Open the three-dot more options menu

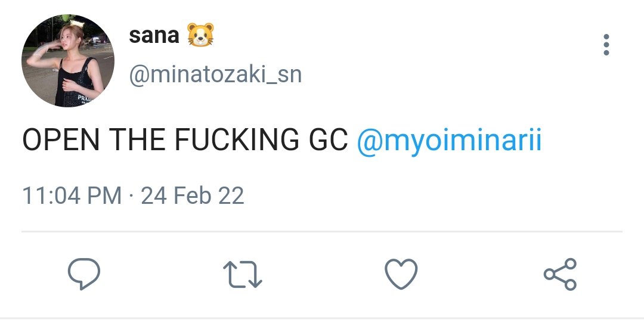606,44
